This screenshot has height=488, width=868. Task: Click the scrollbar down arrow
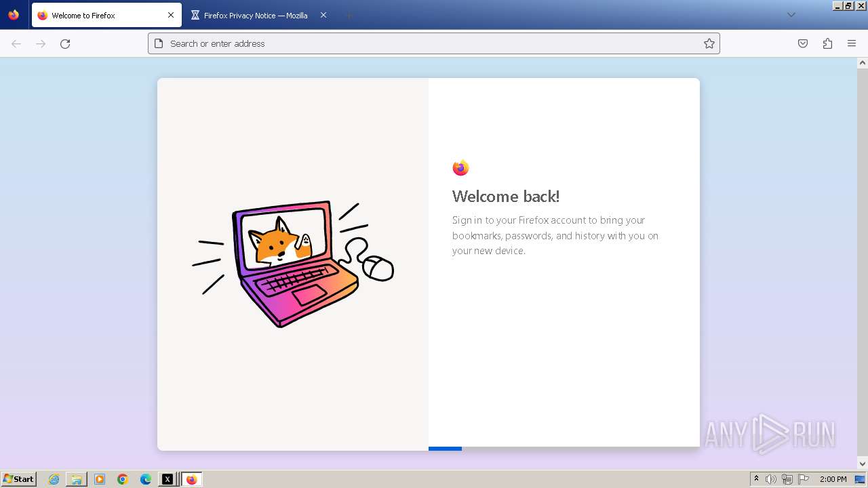(x=863, y=464)
